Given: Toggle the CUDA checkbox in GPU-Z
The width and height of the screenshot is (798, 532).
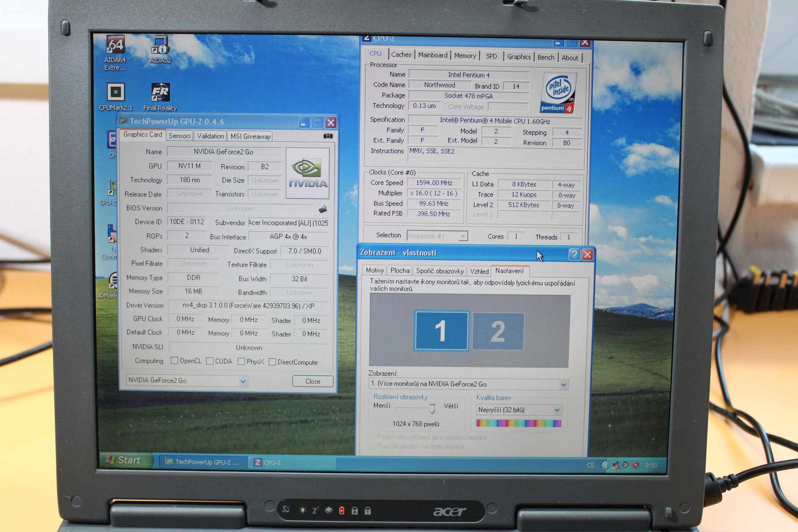Looking at the screenshot, I should click(x=210, y=361).
